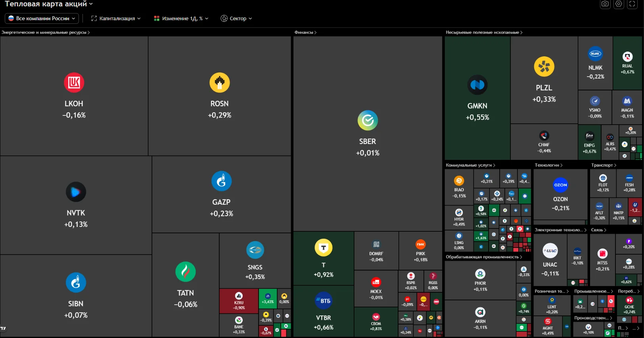
Task: Click the SNGS Surgutneftegas logo
Action: tap(255, 250)
